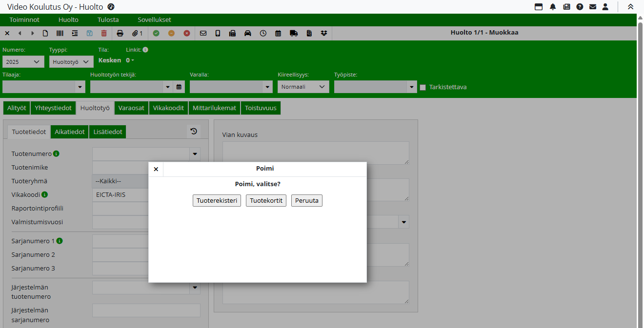644x328 pixels.
Task: Open notifications with the bell icon
Action: (553, 7)
